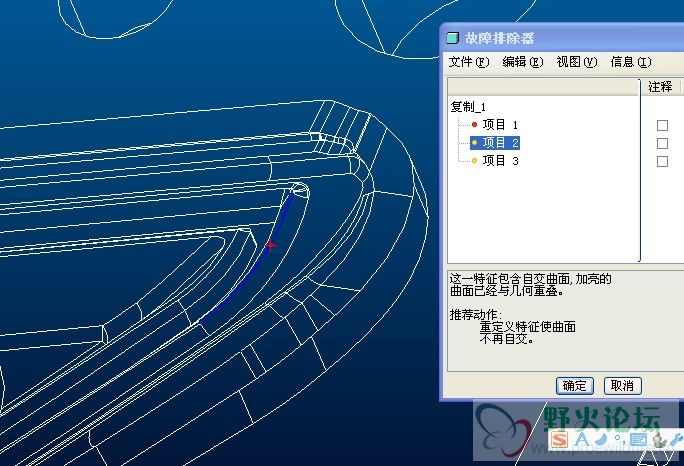
Task: Toggle the IME English/Chinese A icon
Action: tap(582, 439)
